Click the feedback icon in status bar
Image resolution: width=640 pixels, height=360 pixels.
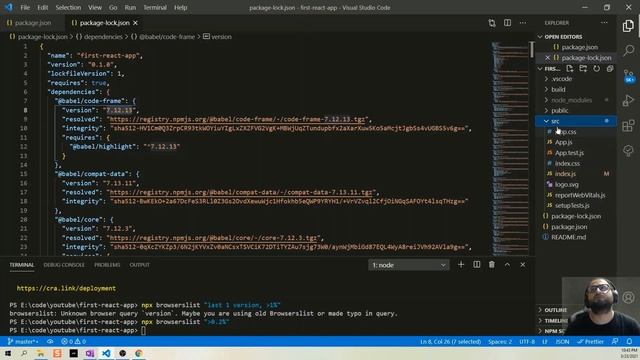pyautogui.click(x=615, y=341)
